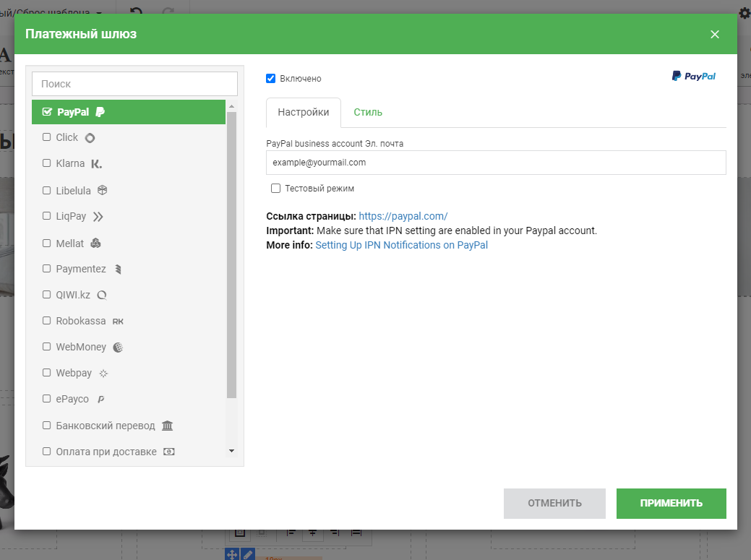Check the QIWI.kz gateway checkbox
751x560 pixels.
coord(47,295)
